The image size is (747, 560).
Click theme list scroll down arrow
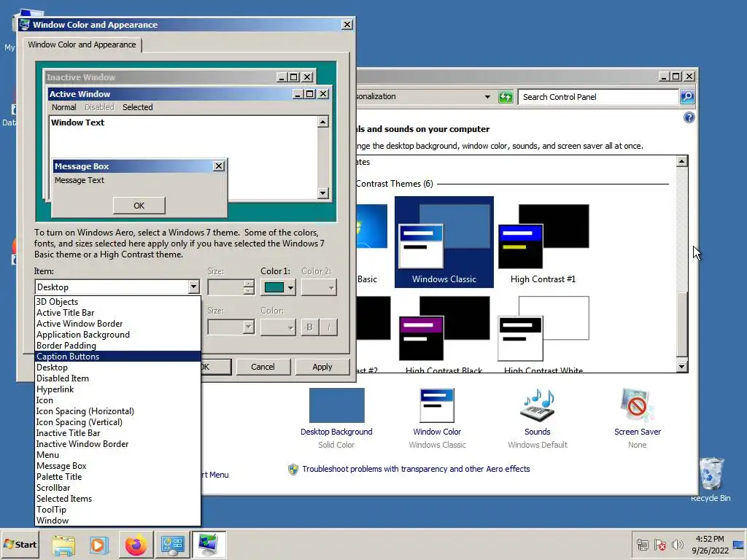(x=682, y=366)
